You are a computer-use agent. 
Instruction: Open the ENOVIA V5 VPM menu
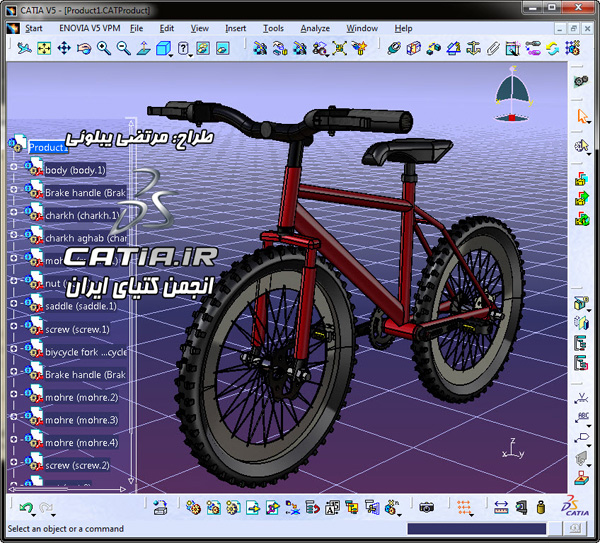[90, 28]
